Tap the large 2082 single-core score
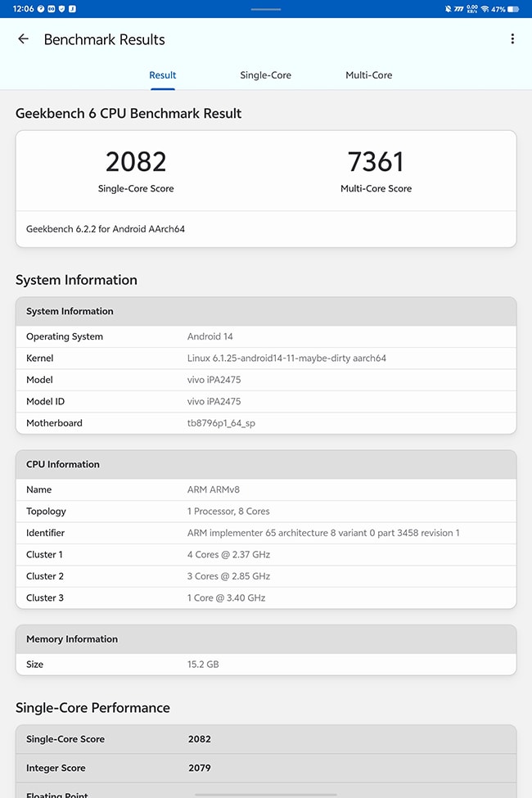 (x=136, y=162)
